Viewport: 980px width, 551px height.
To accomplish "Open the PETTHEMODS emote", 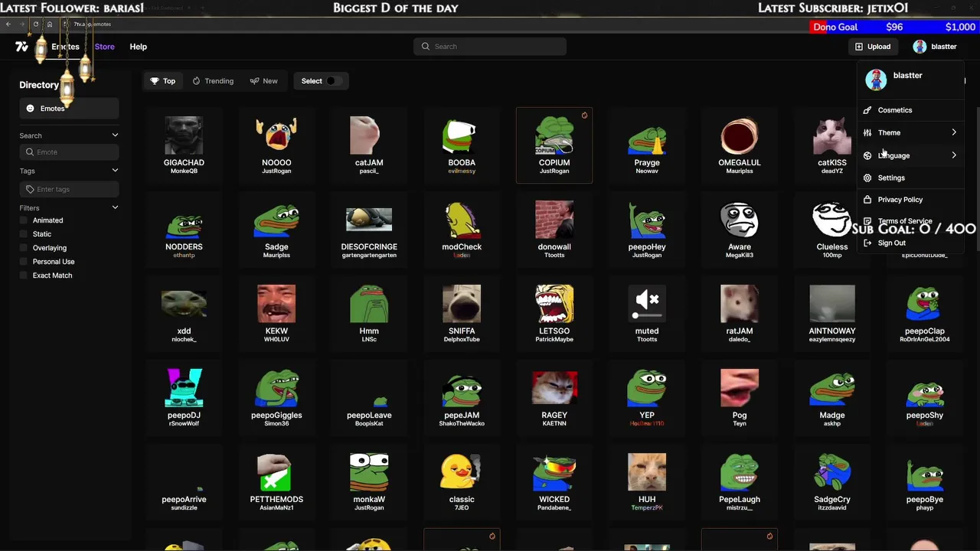I will point(276,482).
